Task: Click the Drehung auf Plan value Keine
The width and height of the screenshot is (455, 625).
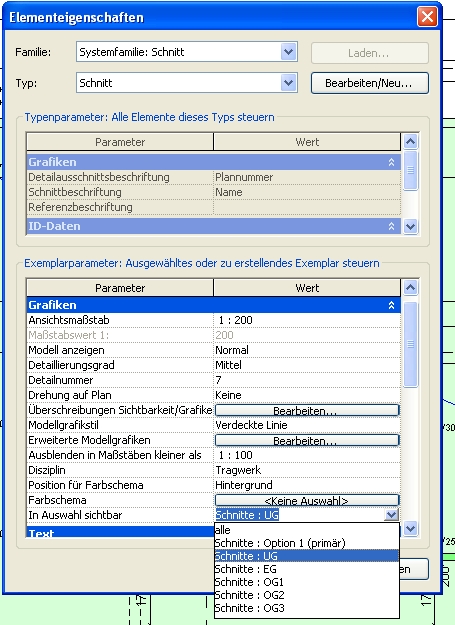Action: [x=307, y=395]
